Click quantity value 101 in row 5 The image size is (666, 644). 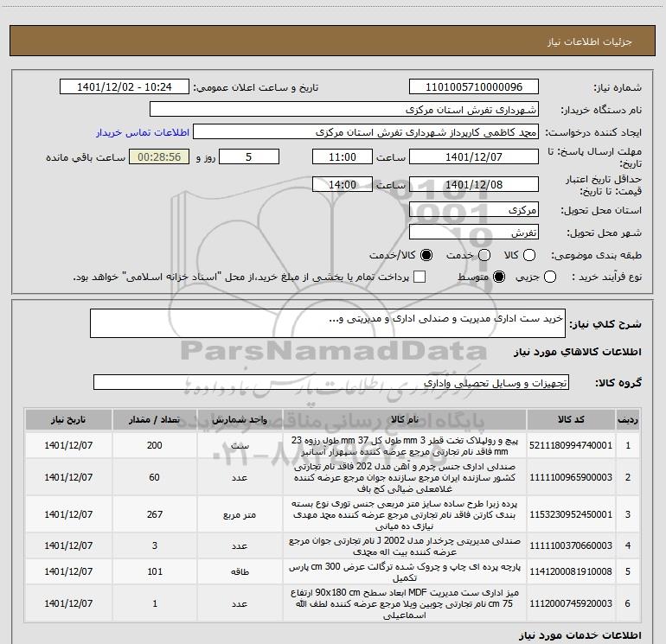click(x=155, y=571)
